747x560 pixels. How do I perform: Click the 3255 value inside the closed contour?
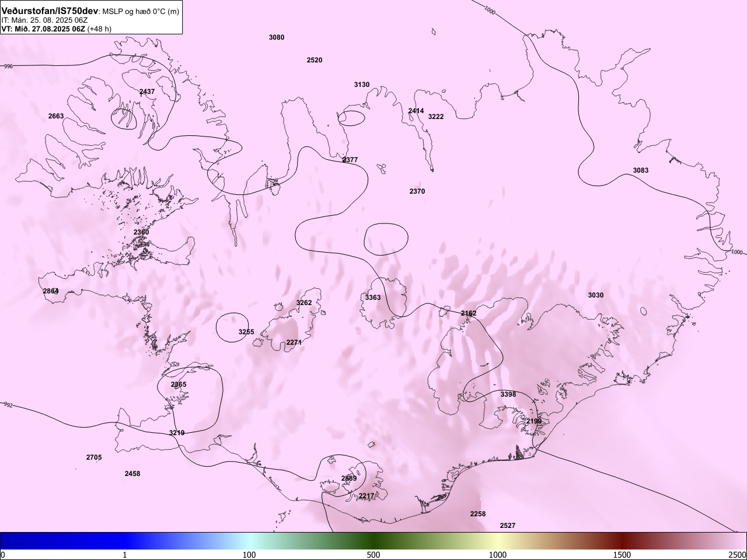pyautogui.click(x=246, y=332)
